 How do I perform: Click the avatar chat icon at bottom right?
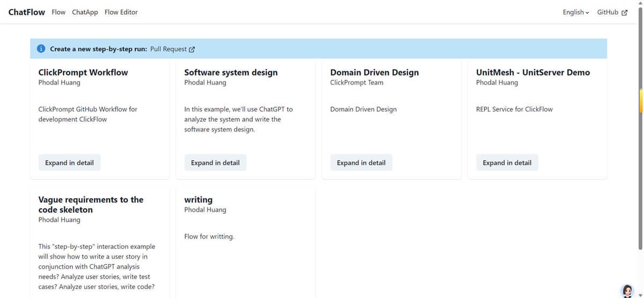pos(627,290)
